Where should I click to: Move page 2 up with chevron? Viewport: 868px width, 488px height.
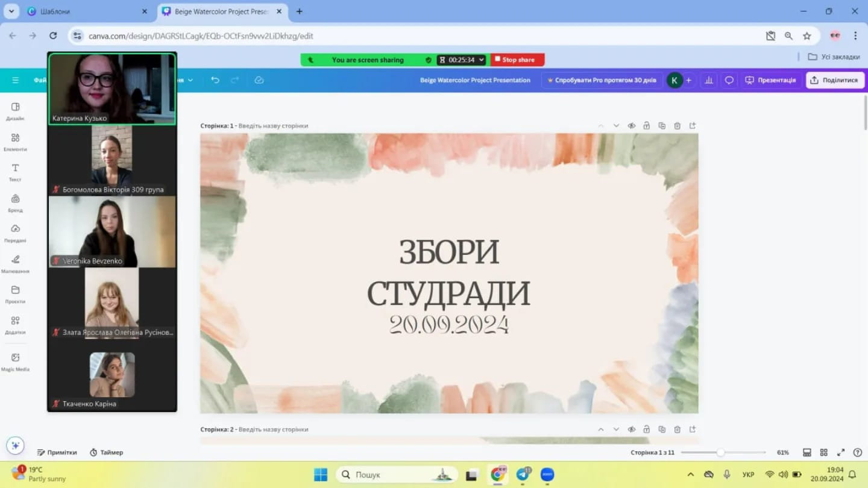tap(601, 430)
